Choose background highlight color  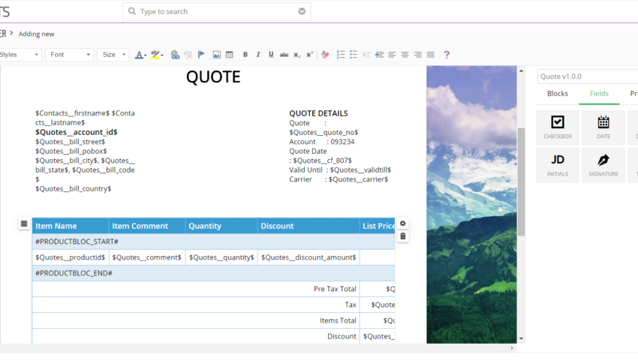[x=157, y=55]
